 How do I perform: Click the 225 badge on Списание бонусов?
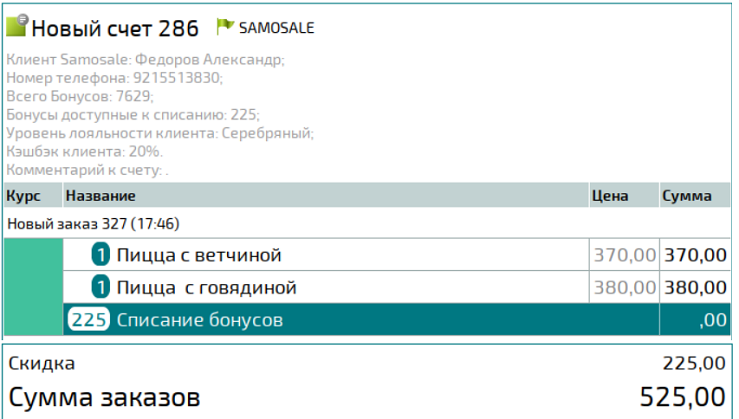pos(89,320)
